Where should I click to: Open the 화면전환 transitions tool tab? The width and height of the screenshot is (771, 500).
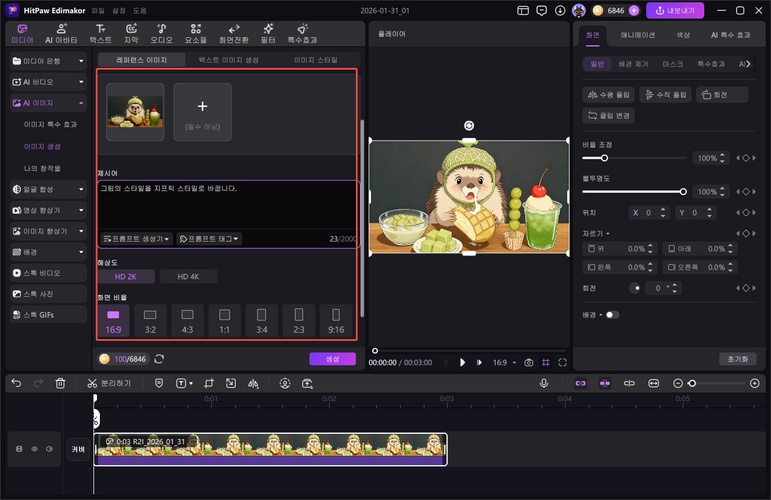(x=234, y=33)
